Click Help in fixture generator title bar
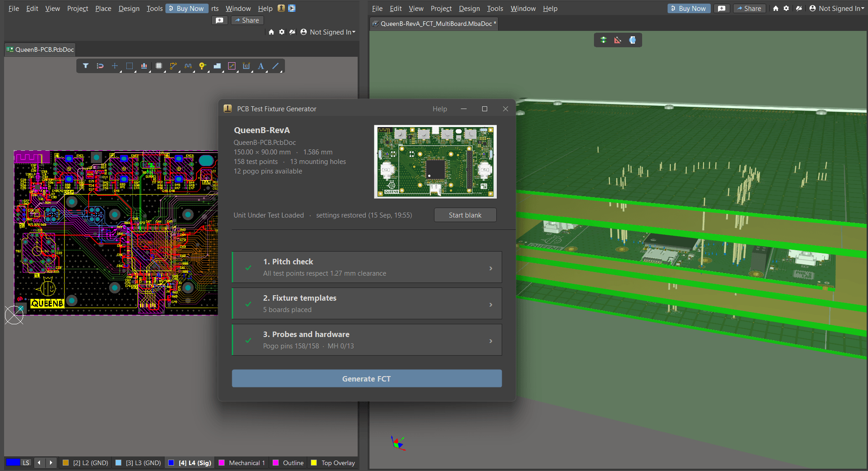Screen dimensions: 868x471 pyautogui.click(x=439, y=109)
